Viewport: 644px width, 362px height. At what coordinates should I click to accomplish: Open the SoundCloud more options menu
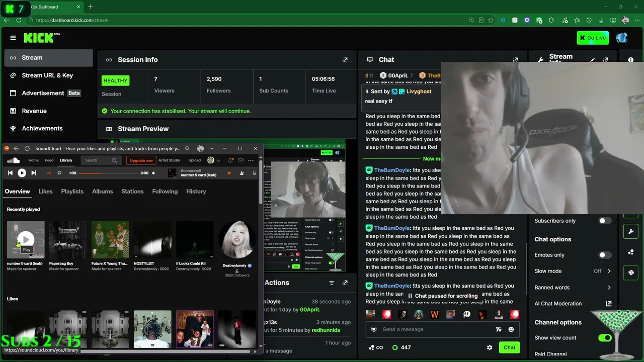click(x=251, y=160)
